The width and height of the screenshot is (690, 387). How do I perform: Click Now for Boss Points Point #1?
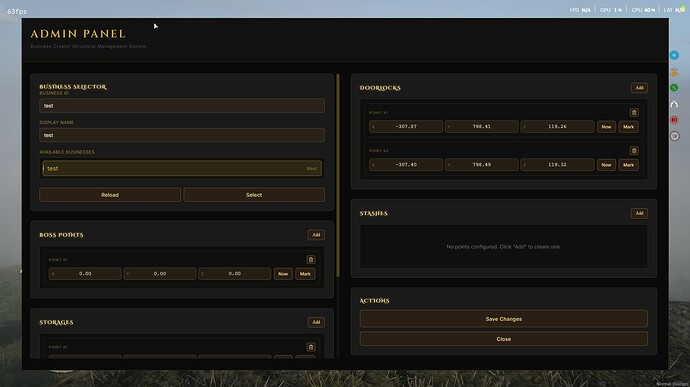pos(283,274)
